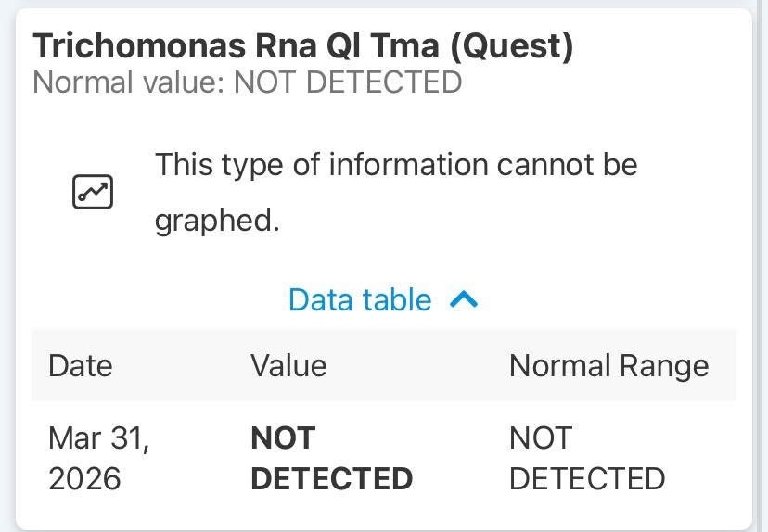Click the word (Quest) in title
The image size is (768, 532).
(512, 45)
